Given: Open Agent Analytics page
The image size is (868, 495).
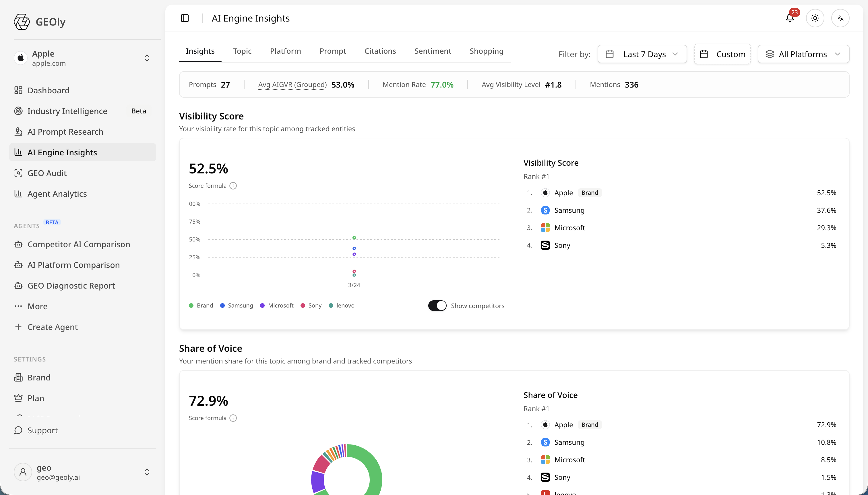Looking at the screenshot, I should coord(83,194).
